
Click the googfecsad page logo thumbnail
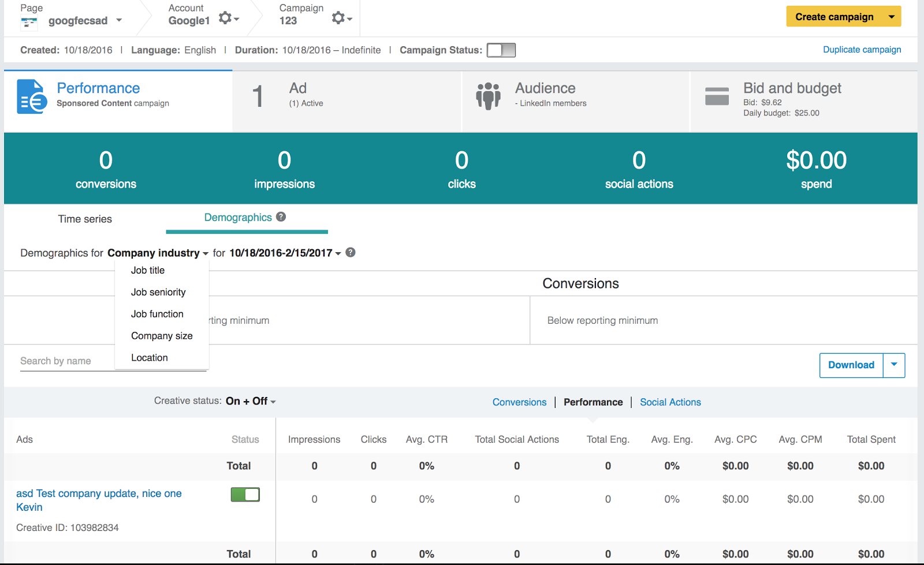tap(29, 23)
